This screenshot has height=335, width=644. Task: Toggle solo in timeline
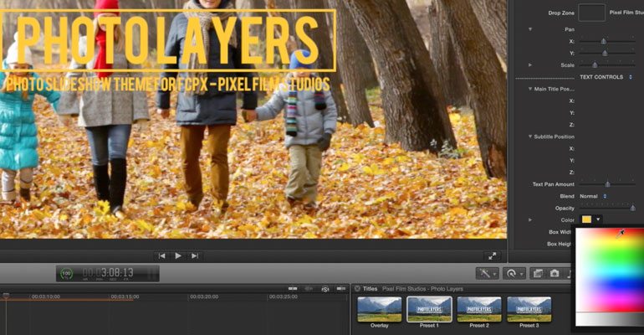click(x=325, y=289)
